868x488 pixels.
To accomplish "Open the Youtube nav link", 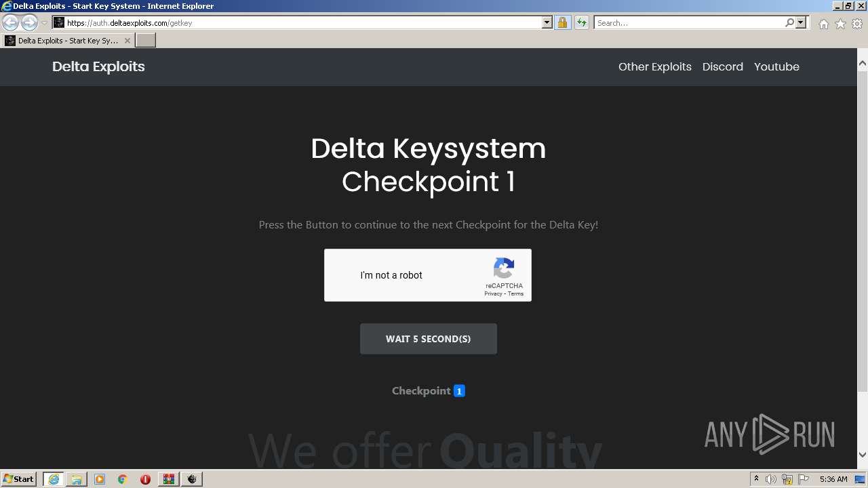I will (x=776, y=66).
